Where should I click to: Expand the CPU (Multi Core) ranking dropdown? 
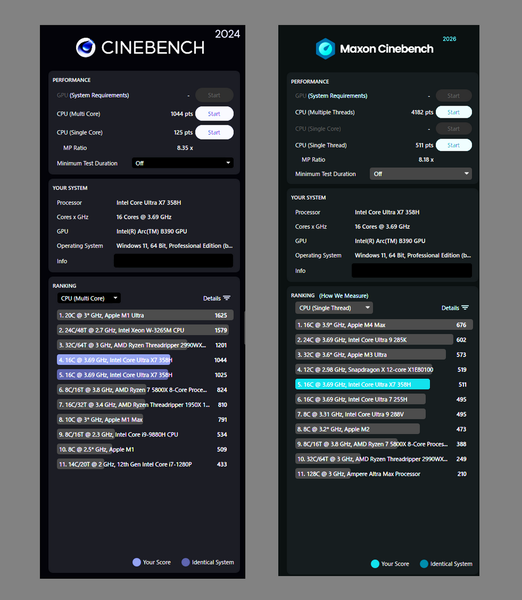pyautogui.click(x=89, y=298)
